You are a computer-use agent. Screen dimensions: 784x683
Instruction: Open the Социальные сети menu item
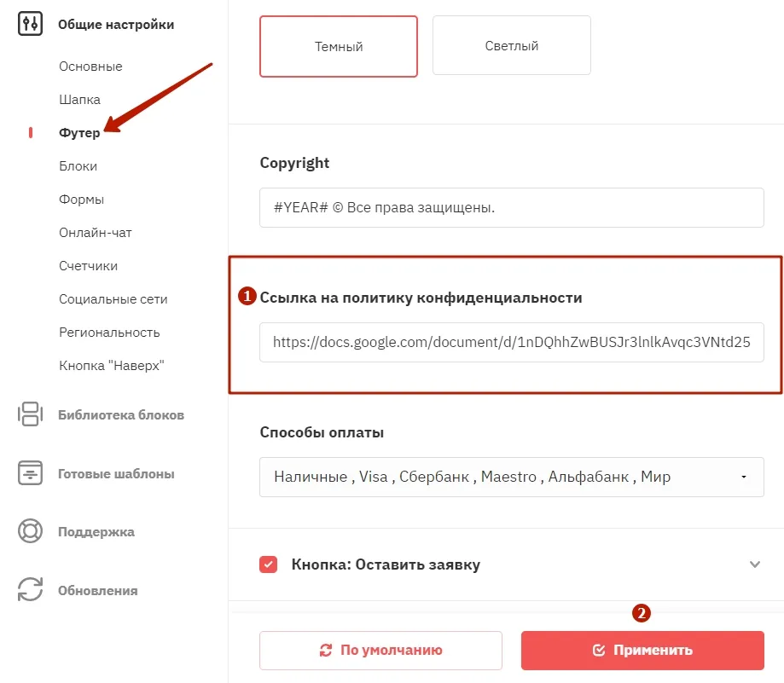[x=113, y=299]
